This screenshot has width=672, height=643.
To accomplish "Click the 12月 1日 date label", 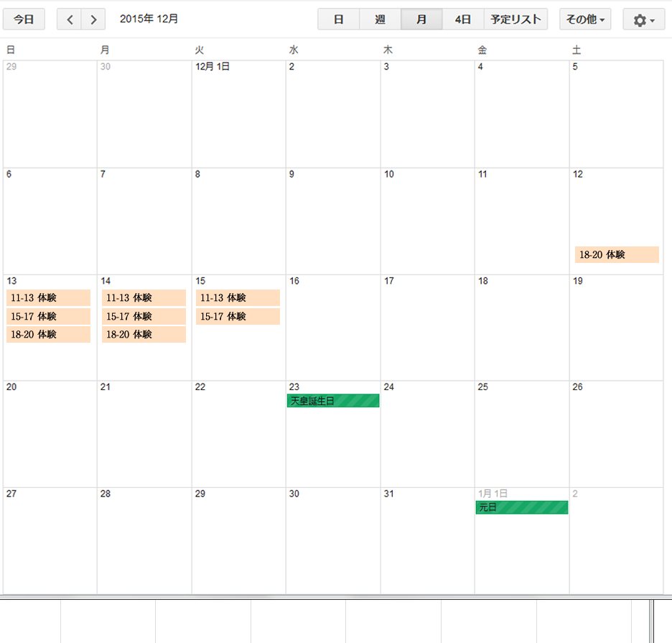I will point(213,67).
